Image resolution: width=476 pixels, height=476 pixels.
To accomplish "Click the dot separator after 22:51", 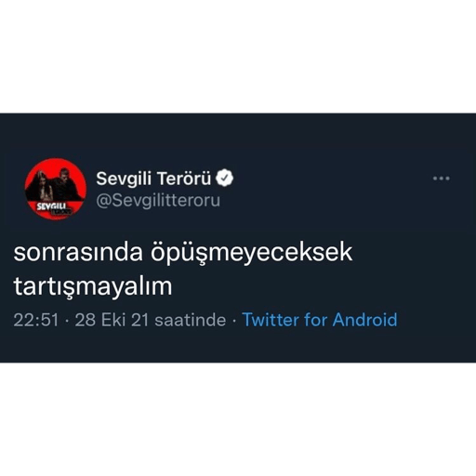I will [67, 320].
